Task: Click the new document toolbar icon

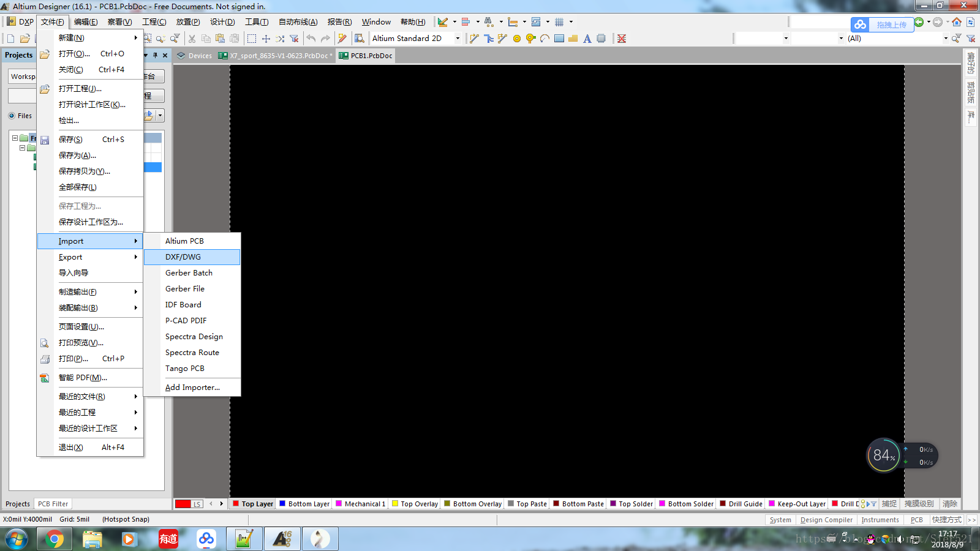Action: tap(11, 39)
